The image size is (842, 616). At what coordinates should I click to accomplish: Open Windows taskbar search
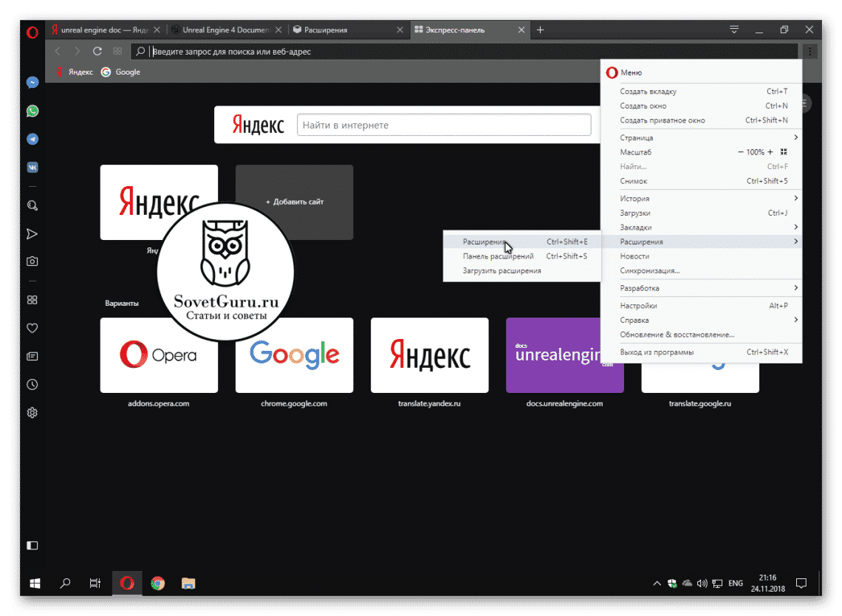tap(66, 584)
